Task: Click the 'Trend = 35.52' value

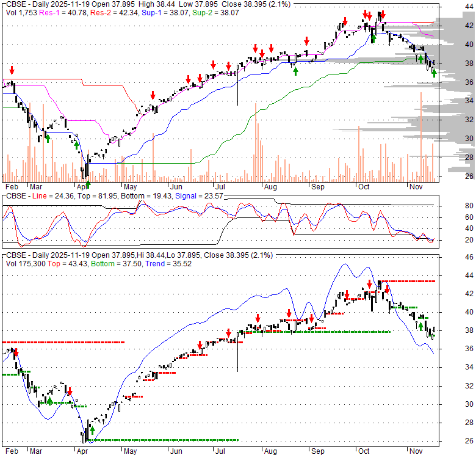Action: (x=168, y=264)
